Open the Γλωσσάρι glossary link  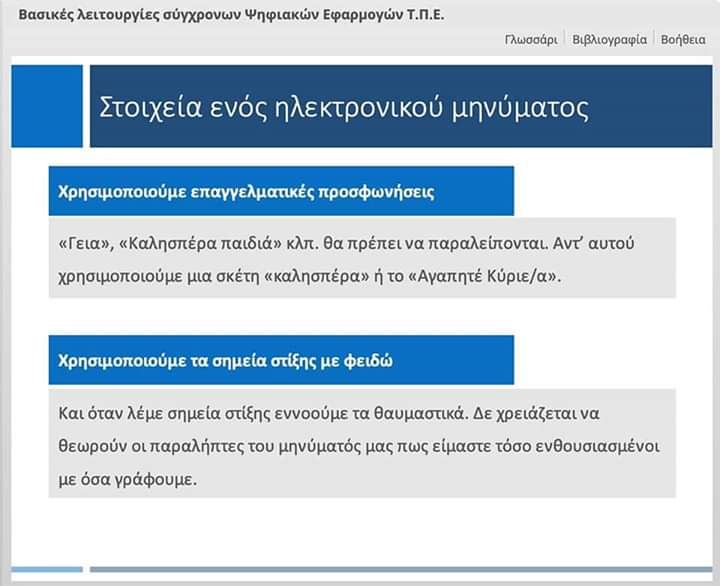[531, 40]
